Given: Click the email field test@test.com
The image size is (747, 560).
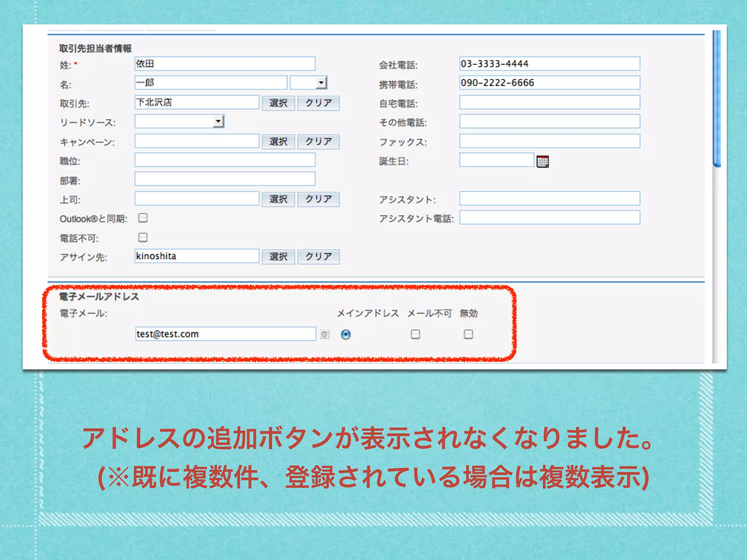Looking at the screenshot, I should [225, 334].
